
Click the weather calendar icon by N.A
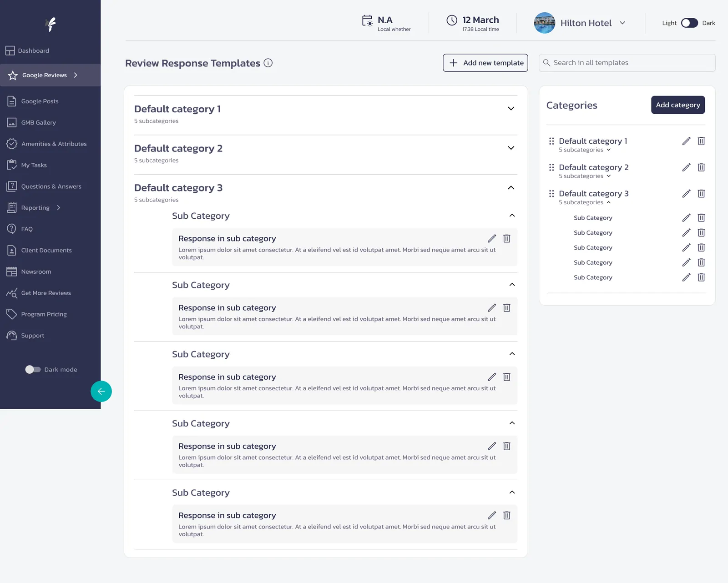(367, 20)
